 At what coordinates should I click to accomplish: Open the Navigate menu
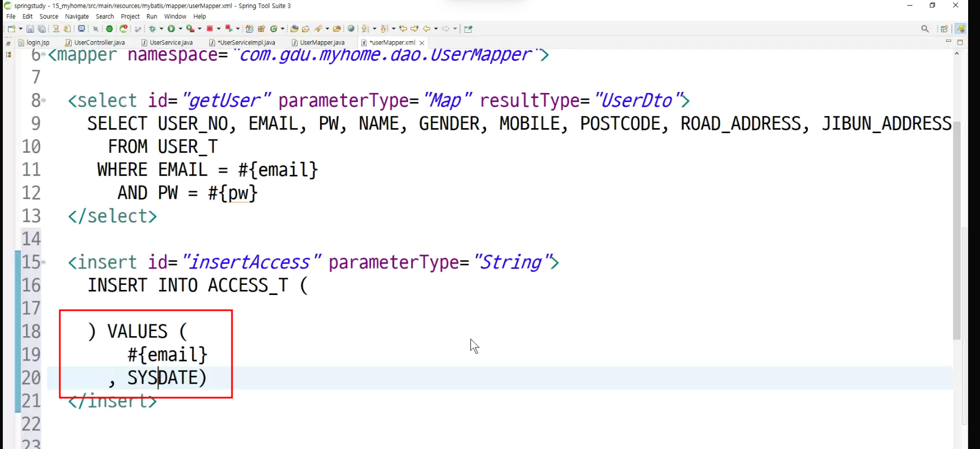point(77,16)
